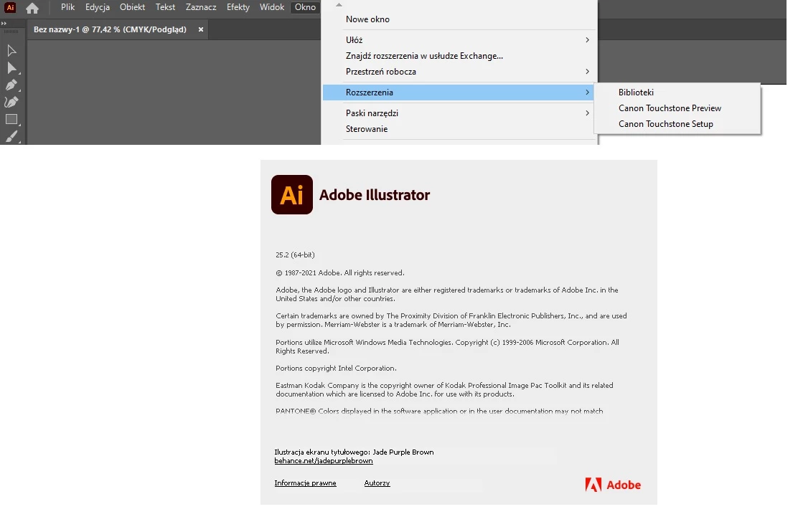Select the Paintbrush tool
The width and height of the screenshot is (798, 532).
(x=11, y=136)
